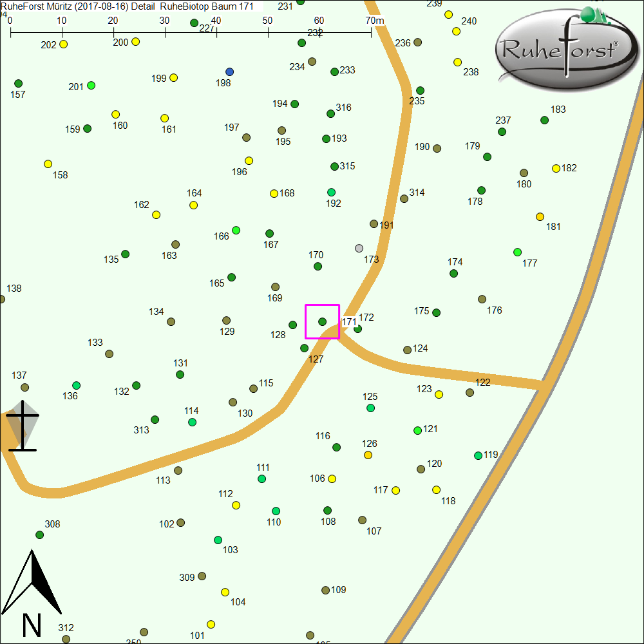Select the dark green tree marker 235
The height and width of the screenshot is (644, 644).
(420, 91)
